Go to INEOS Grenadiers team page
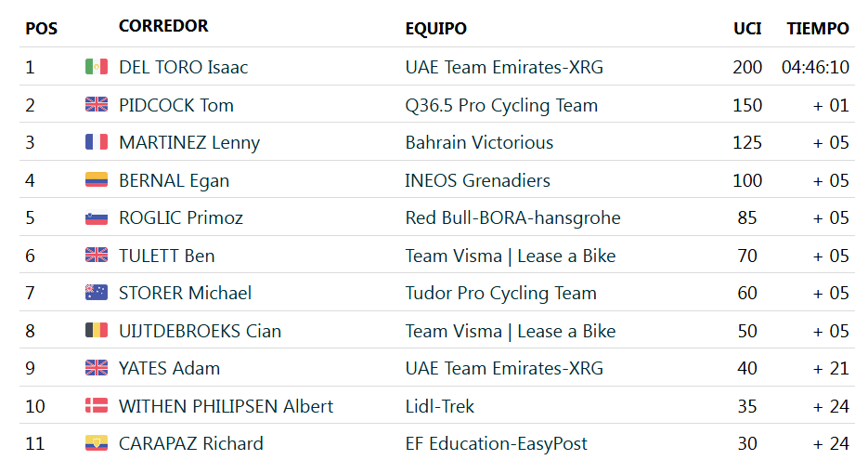Image resolution: width=868 pixels, height=460 pixels. pyautogui.click(x=477, y=180)
